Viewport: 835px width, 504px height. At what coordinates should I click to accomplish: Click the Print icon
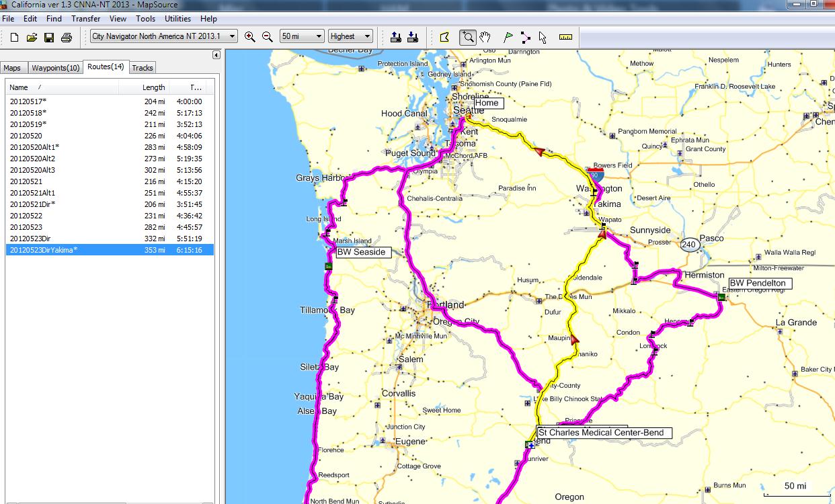point(67,37)
